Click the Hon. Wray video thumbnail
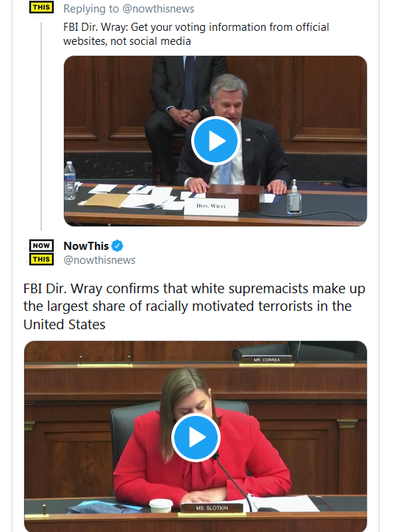The width and height of the screenshot is (414, 532). pos(215,140)
